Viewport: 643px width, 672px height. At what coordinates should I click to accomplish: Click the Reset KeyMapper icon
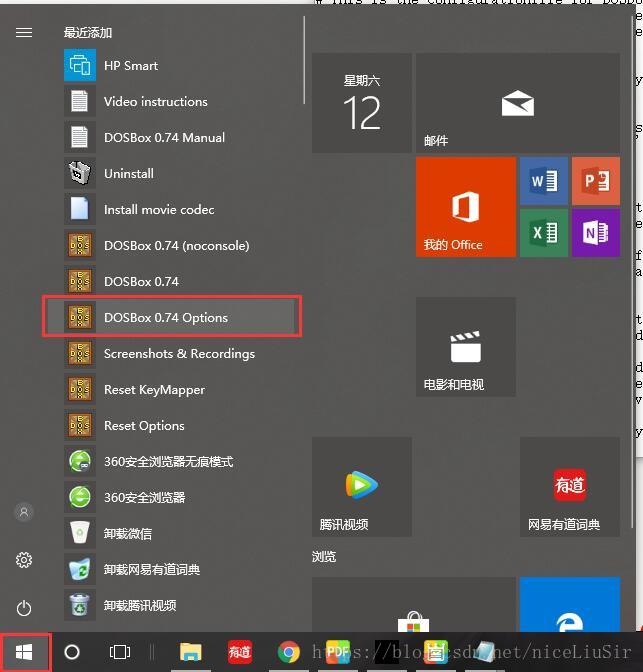[x=80, y=389]
